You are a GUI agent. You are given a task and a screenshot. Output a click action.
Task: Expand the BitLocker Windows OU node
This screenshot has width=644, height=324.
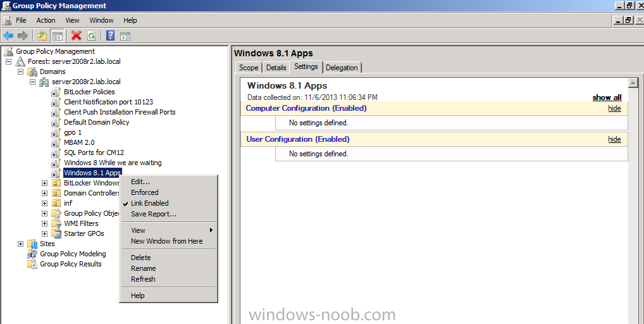click(x=45, y=183)
